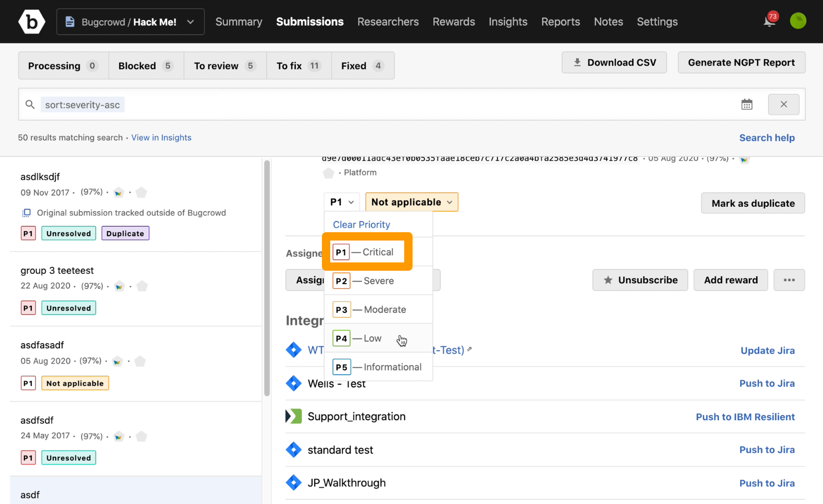
Task: Clear the search with X button
Action: click(783, 104)
